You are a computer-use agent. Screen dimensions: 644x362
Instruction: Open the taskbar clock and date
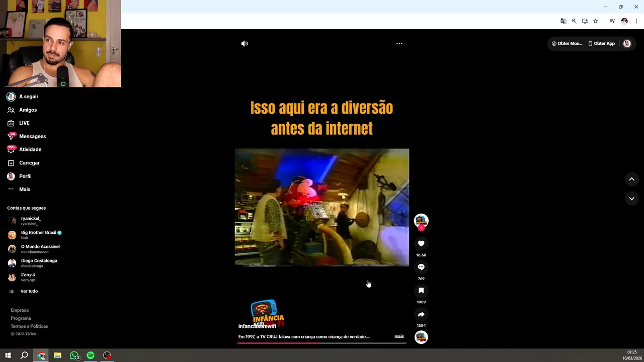[x=632, y=355]
